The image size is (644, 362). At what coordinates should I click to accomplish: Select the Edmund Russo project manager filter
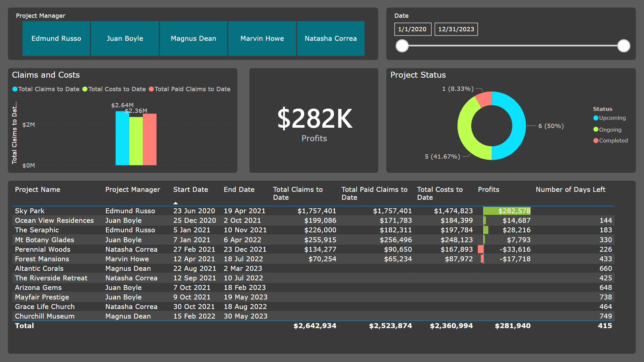click(56, 39)
